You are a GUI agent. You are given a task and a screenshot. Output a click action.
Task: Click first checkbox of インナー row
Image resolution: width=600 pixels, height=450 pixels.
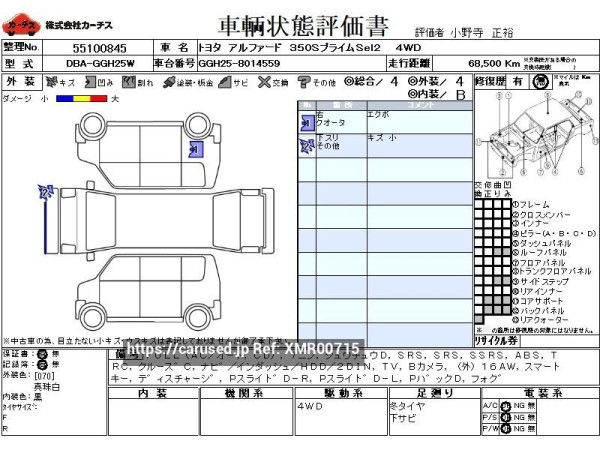479,223
